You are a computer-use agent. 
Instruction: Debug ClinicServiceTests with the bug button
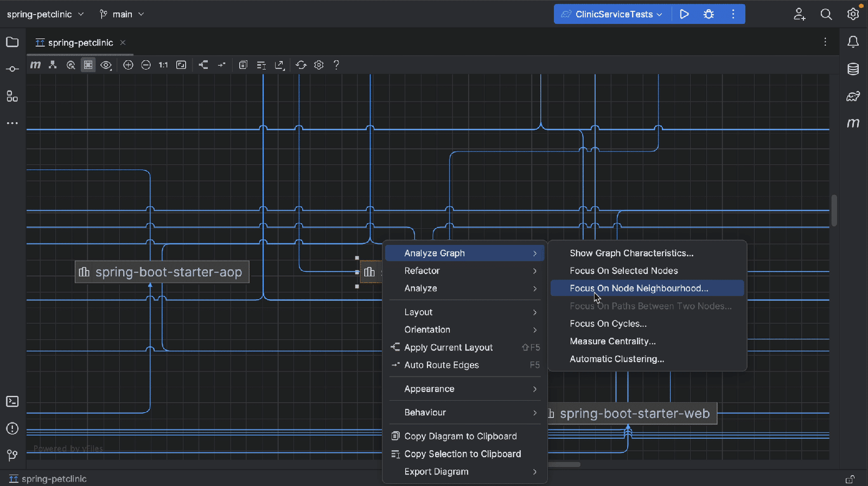click(x=709, y=14)
